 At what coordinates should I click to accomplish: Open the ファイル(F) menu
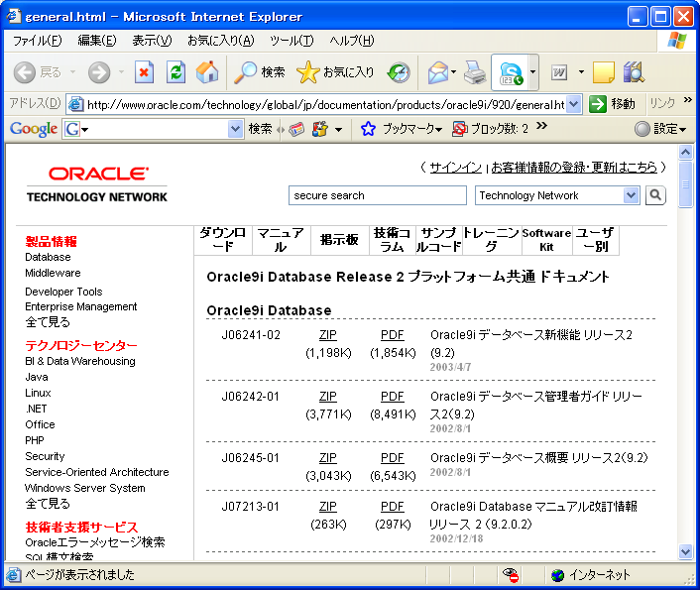click(37, 41)
